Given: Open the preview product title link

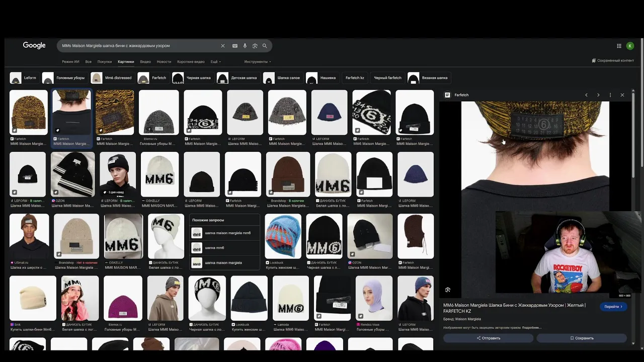Looking at the screenshot, I should tap(514, 308).
